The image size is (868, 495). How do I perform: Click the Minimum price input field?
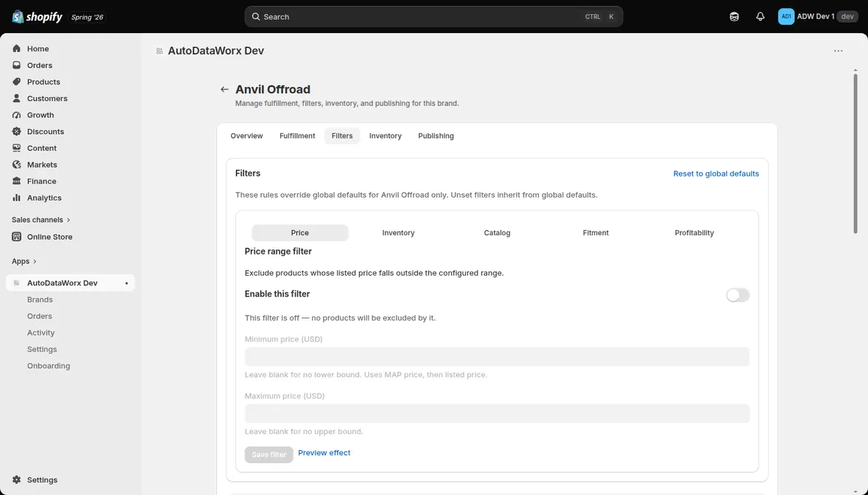pyautogui.click(x=497, y=357)
